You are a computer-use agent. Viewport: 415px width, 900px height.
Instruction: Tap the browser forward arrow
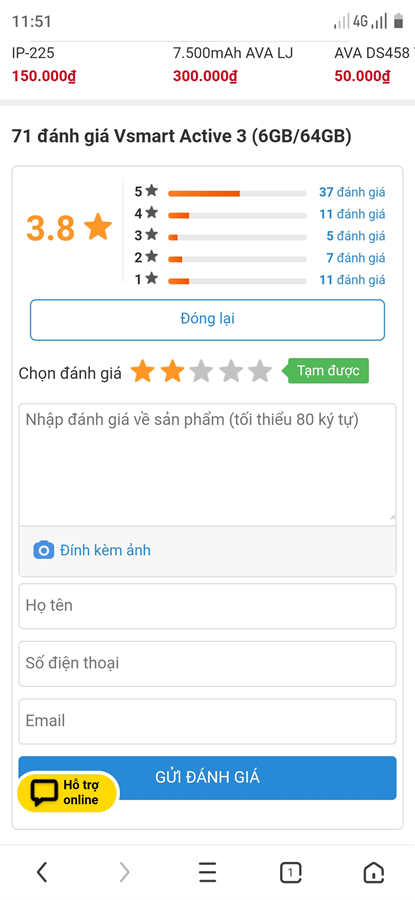click(124, 872)
